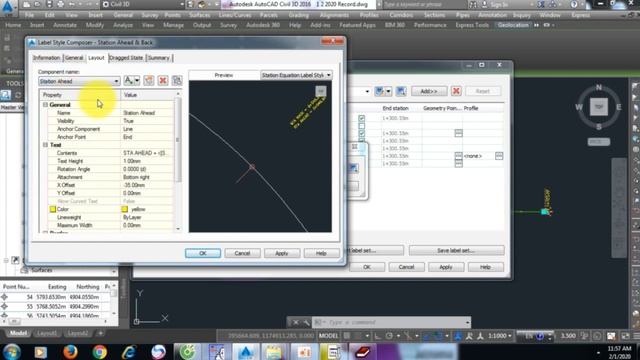
Task: Open the label type dropdown left of the style picker
Action: [x=367, y=91]
